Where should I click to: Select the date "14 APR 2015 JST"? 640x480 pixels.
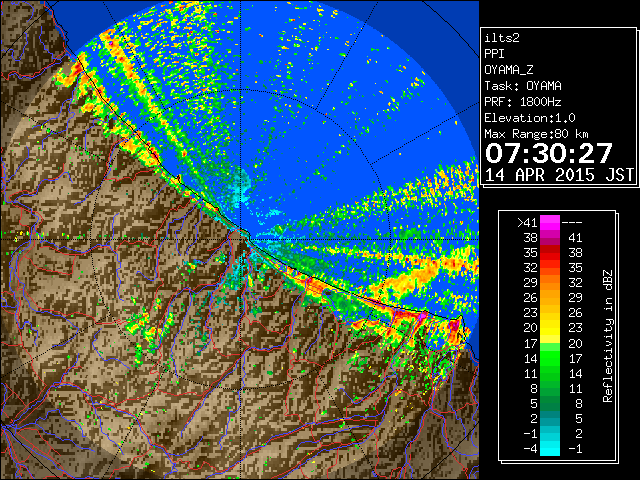(559, 175)
